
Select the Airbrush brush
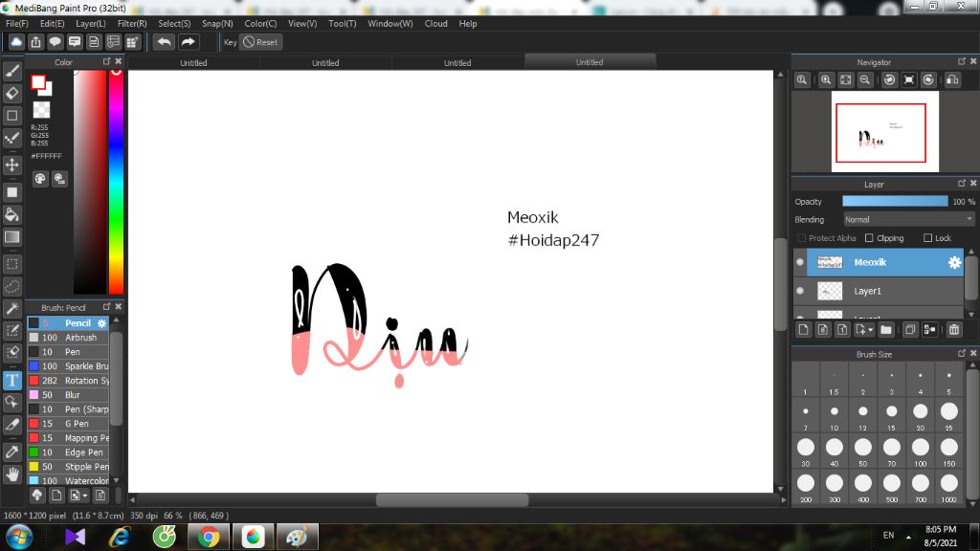pos(68,338)
